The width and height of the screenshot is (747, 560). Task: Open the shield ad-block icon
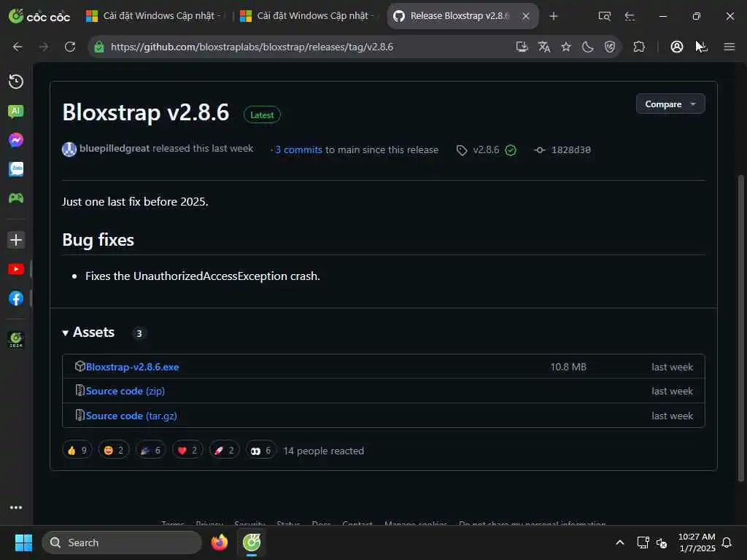[x=610, y=47]
